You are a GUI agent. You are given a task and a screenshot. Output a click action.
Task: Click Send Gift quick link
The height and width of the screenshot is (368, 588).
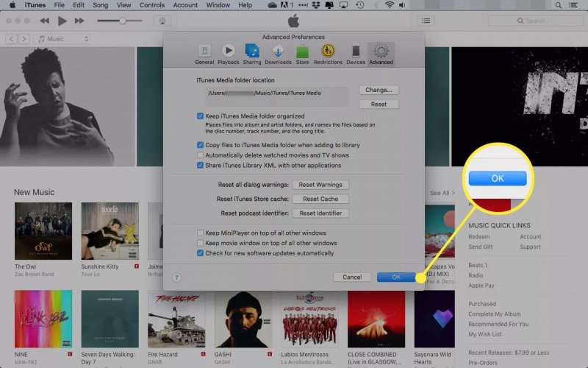click(481, 247)
